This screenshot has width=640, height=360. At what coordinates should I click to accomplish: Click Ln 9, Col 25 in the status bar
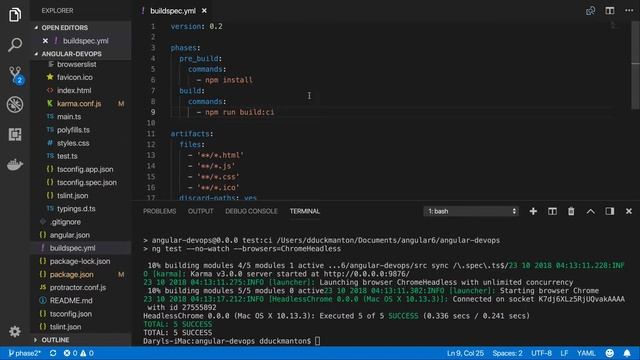tap(465, 353)
